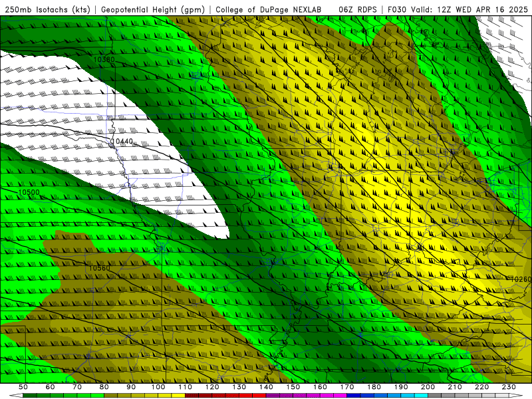Image resolution: width=532 pixels, height=399 pixels.
Task: Click the 200 value on the color scale
Action: (x=428, y=387)
